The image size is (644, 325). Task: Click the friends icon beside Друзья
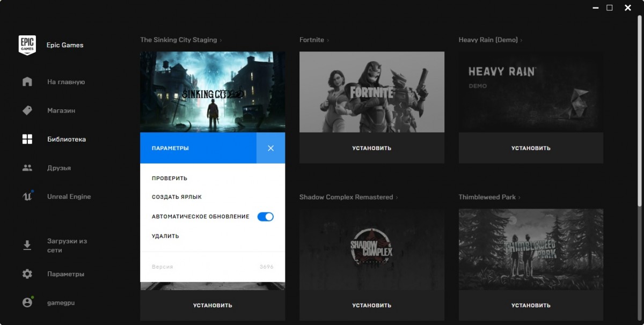[27, 168]
